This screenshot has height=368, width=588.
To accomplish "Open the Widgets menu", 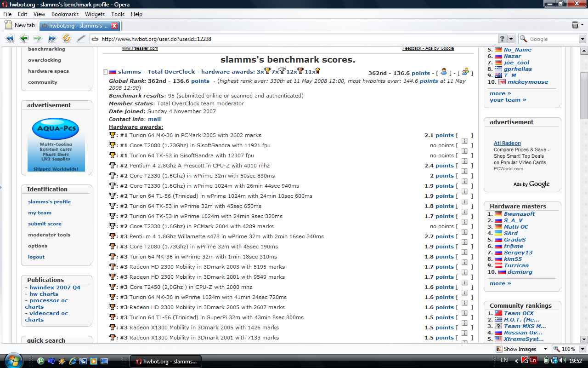I will tap(95, 14).
